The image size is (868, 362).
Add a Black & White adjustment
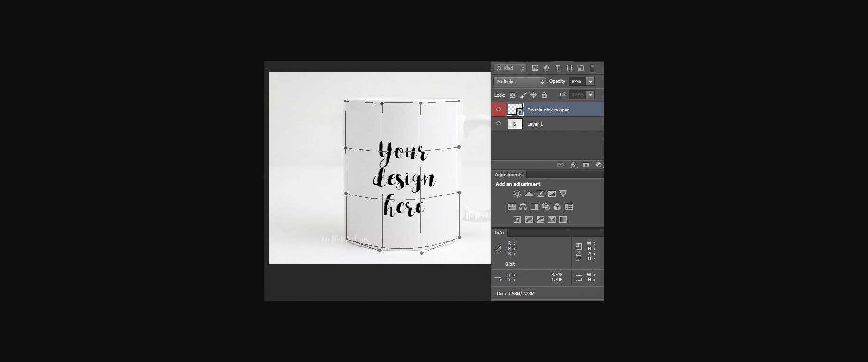(x=535, y=207)
